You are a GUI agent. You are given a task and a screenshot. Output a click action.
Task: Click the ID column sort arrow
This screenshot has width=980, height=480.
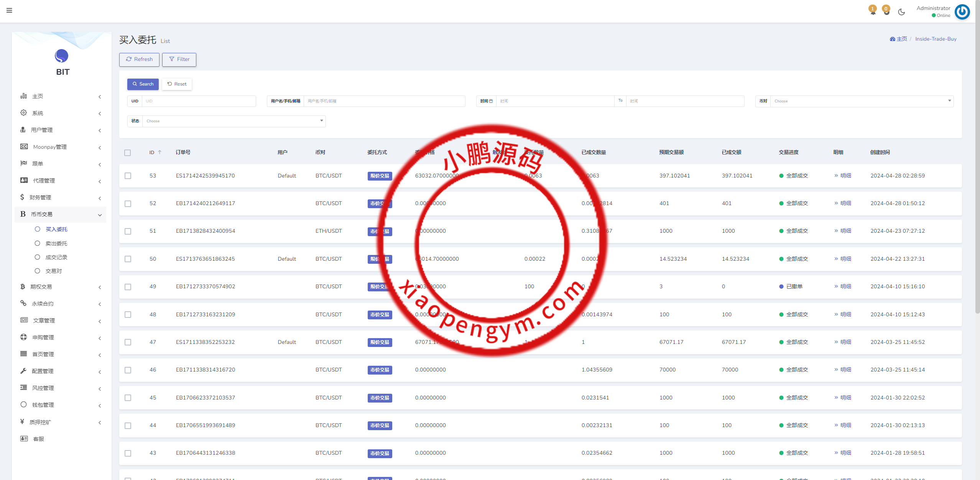tap(160, 152)
